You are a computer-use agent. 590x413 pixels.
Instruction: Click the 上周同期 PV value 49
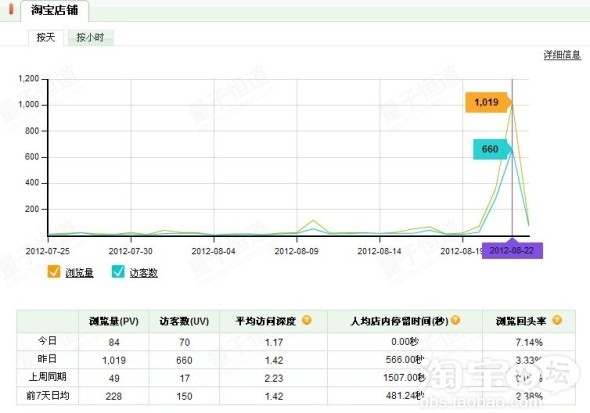114,378
